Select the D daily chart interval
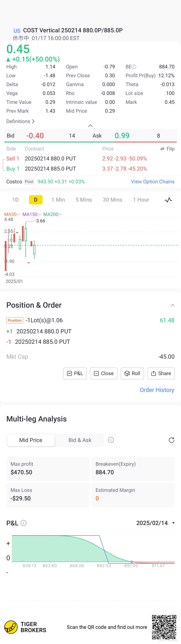Viewport: 181px width, 644px height. click(36, 200)
